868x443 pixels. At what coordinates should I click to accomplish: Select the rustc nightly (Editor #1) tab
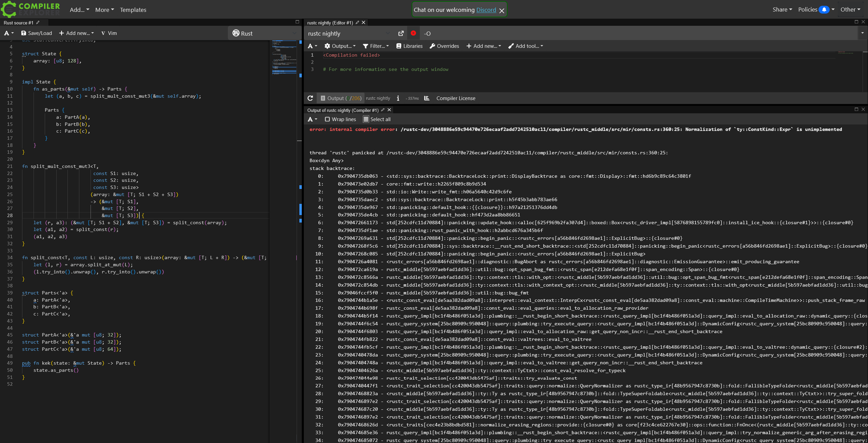tap(330, 23)
